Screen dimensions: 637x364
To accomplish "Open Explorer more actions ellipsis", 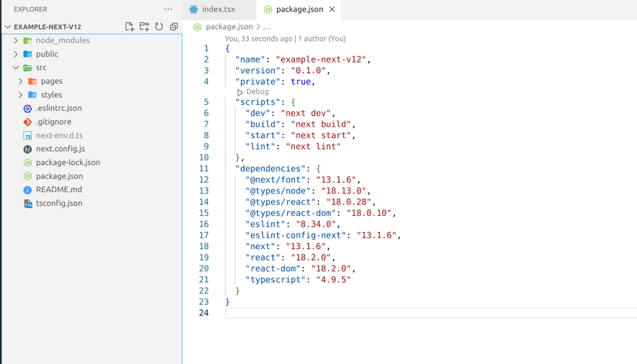I will [x=168, y=9].
